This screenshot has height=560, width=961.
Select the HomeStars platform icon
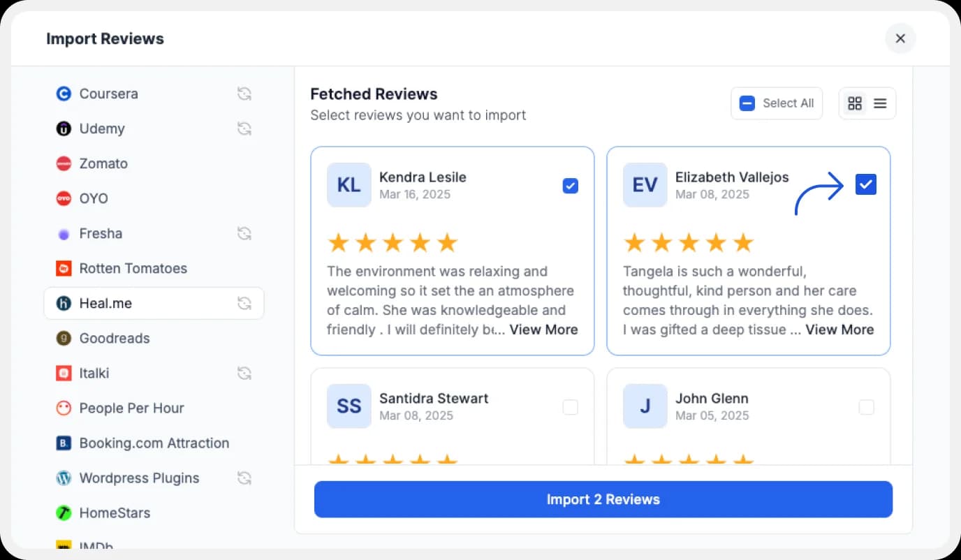tap(64, 513)
